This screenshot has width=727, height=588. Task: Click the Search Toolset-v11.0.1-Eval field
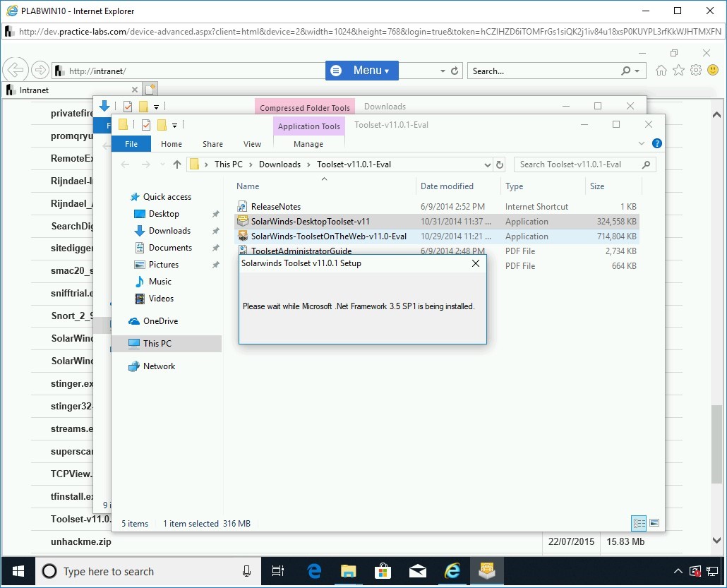point(579,164)
